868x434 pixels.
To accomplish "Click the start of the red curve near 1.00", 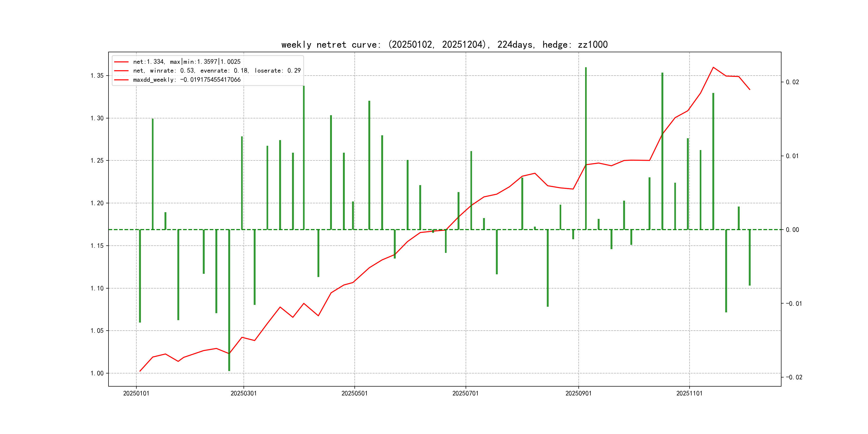I will [140, 371].
